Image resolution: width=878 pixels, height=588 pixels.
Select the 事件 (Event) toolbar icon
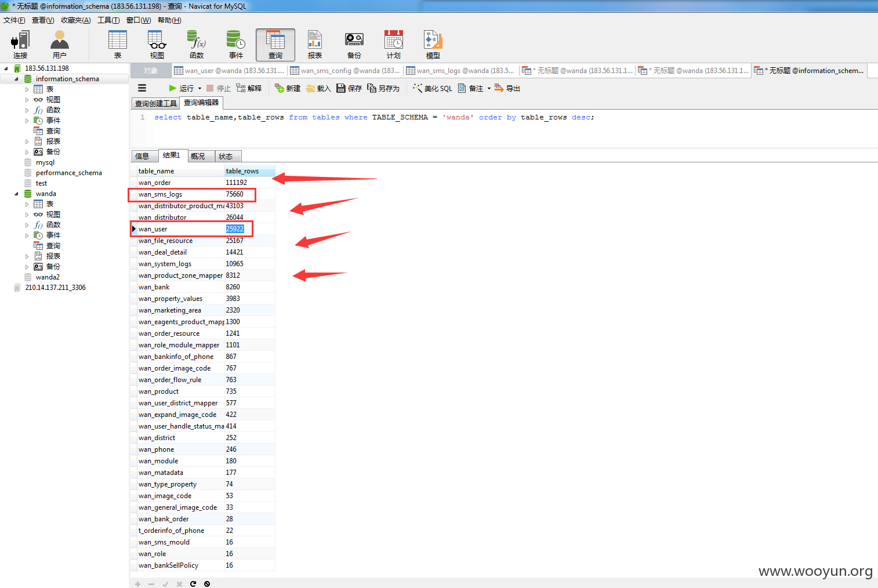tap(236, 45)
